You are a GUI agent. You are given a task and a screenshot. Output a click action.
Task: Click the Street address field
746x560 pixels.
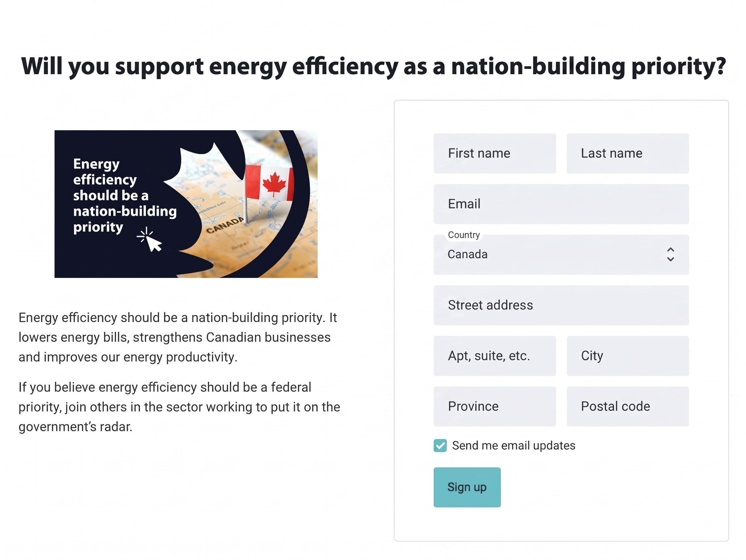pyautogui.click(x=561, y=305)
